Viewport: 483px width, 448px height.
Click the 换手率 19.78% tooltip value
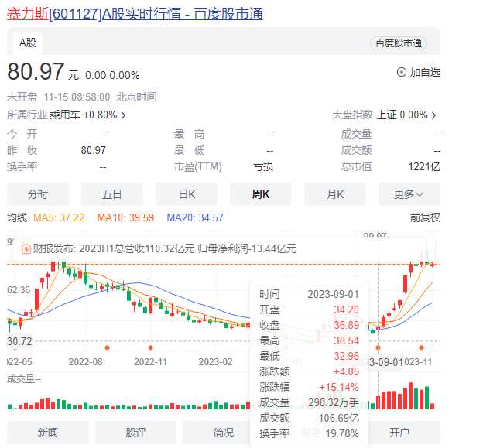point(342,434)
